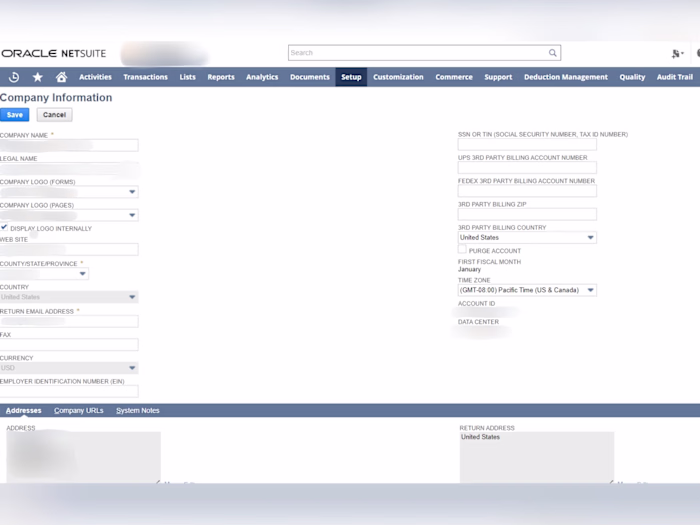Screen dimensions: 700x525
Task: Click the Address text box
Action: 83,457
